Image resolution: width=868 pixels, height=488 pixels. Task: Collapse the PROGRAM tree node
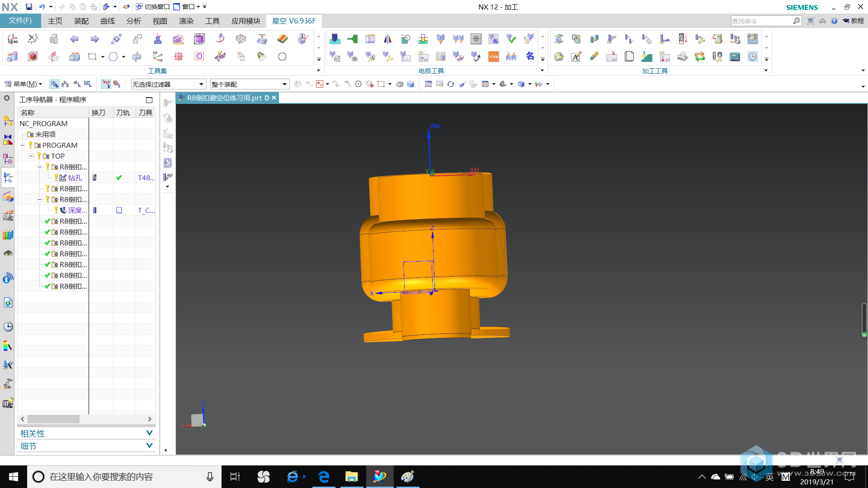coord(22,145)
